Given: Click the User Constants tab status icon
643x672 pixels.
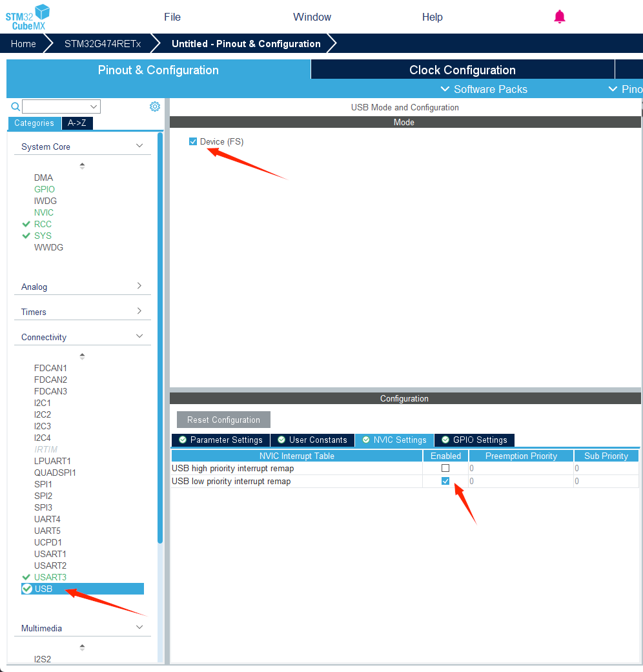Looking at the screenshot, I should point(281,440).
